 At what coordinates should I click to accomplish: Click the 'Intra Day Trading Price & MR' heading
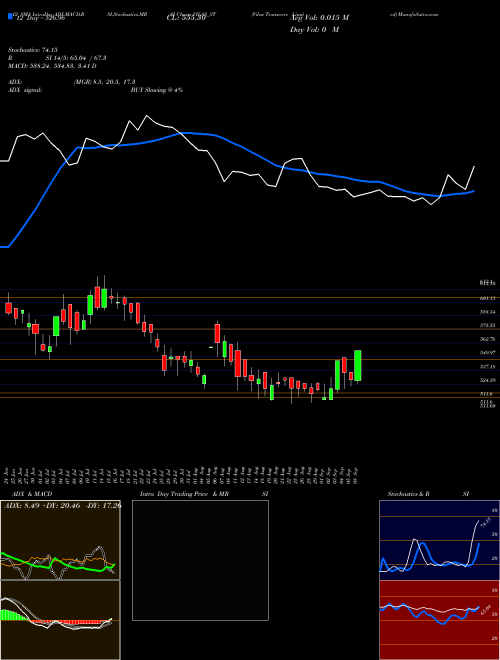point(184,494)
